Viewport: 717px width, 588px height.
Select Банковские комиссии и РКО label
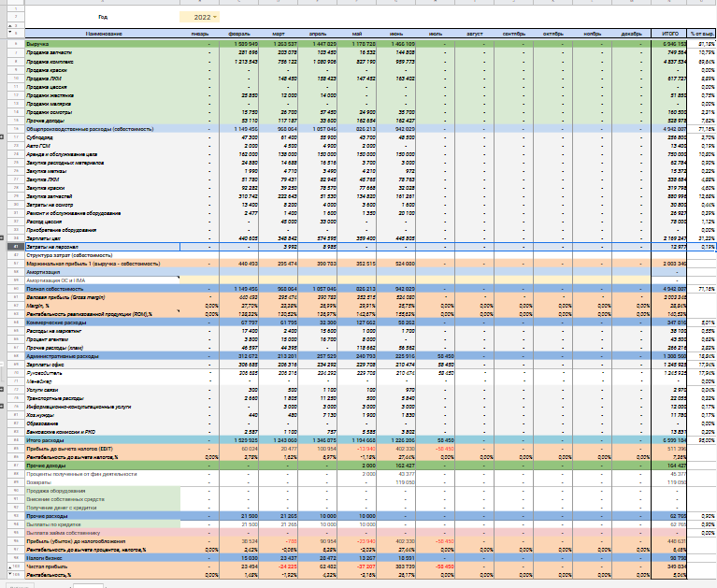[103, 432]
